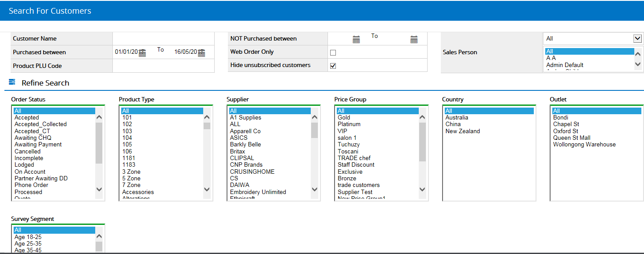Select Britax supplier
The width and height of the screenshot is (644, 254).
[269, 151]
